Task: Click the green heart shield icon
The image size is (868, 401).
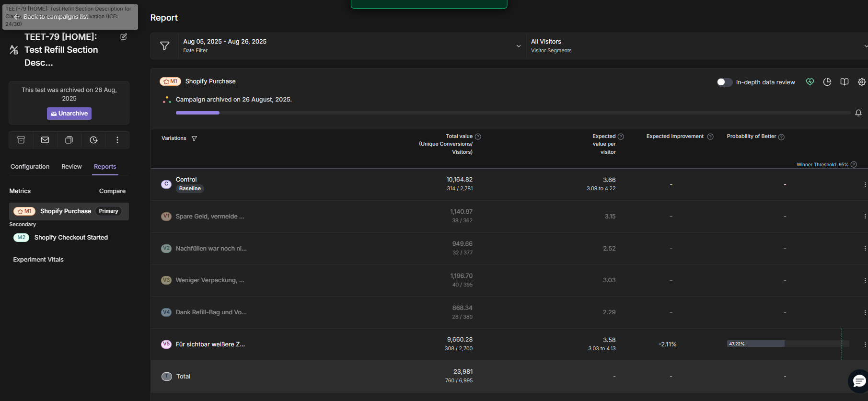Action: (x=810, y=82)
